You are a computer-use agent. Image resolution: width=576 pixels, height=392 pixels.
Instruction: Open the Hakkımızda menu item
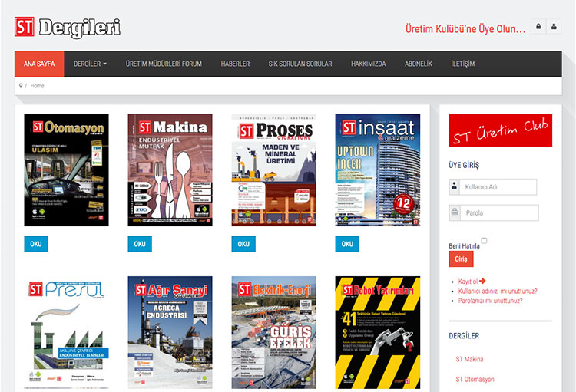coord(369,64)
